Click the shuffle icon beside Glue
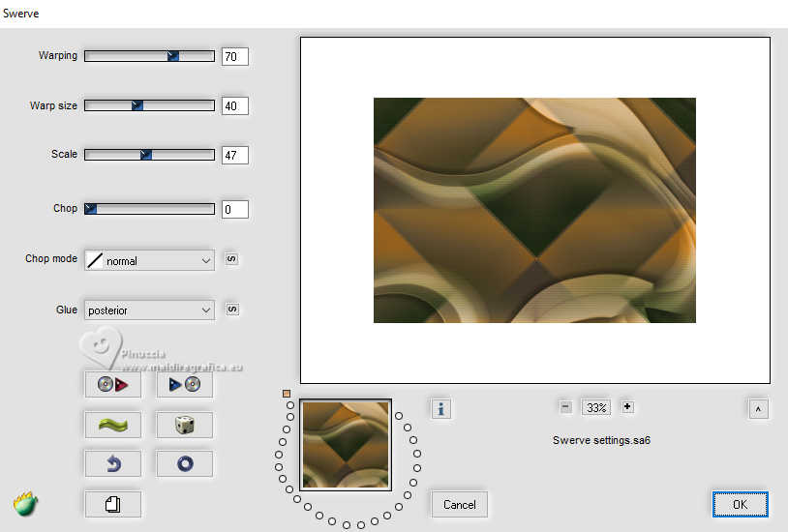This screenshot has width=788, height=532. point(232,310)
